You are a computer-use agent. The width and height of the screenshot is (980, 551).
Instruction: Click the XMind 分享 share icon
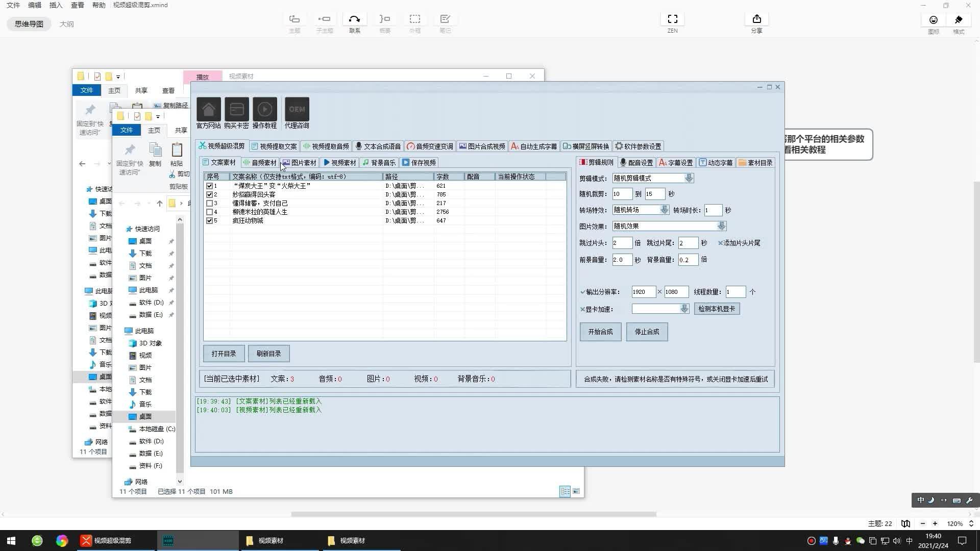756,23
